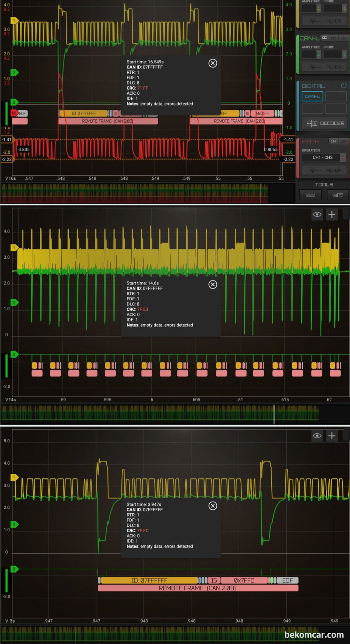The image size is (350, 644).
Task: Click the plus icon in the middle waveform panel
Action: coord(332,214)
